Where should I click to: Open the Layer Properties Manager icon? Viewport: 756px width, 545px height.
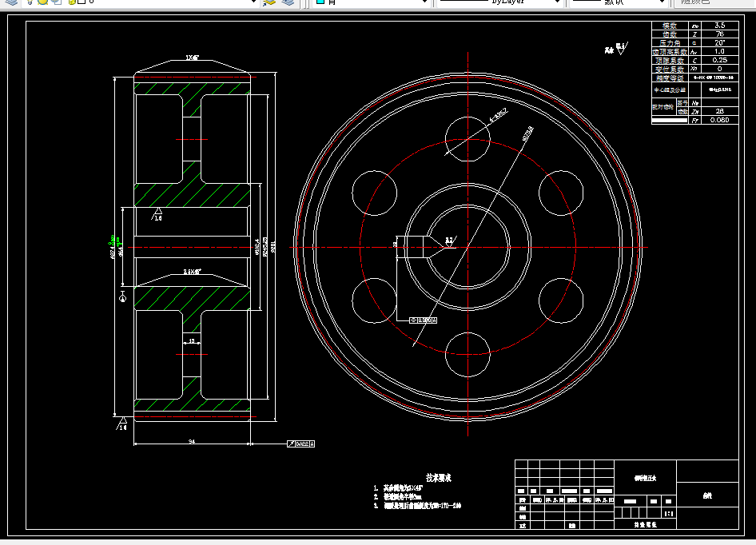[x=10, y=2]
